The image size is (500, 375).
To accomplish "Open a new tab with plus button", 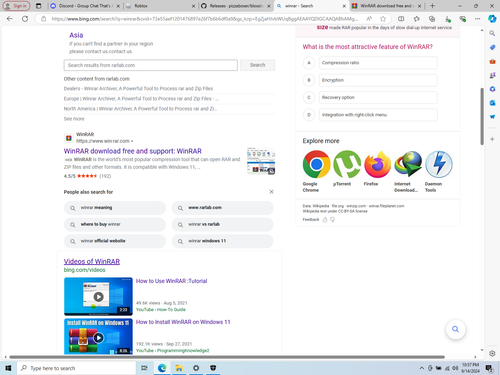I will pyautogui.click(x=432, y=6).
